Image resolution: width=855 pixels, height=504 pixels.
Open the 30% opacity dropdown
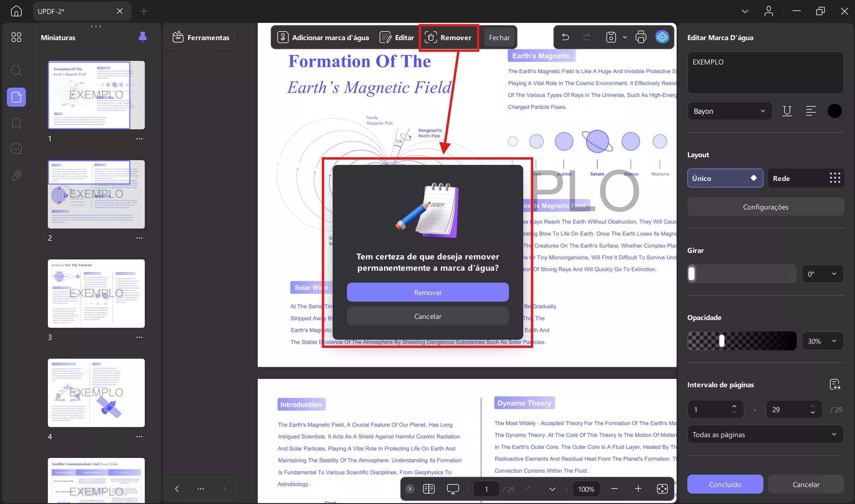(x=822, y=341)
